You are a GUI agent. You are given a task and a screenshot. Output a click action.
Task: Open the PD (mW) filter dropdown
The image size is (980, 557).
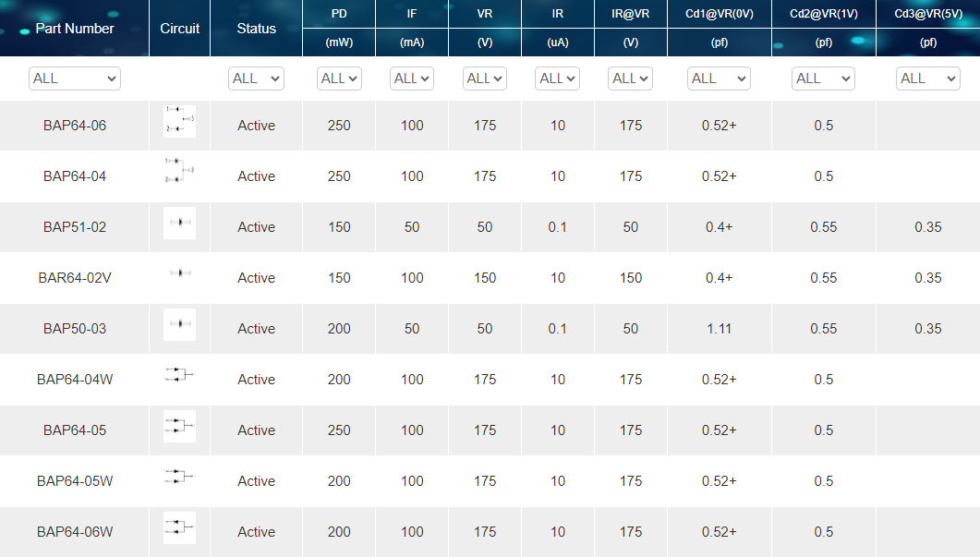(339, 79)
